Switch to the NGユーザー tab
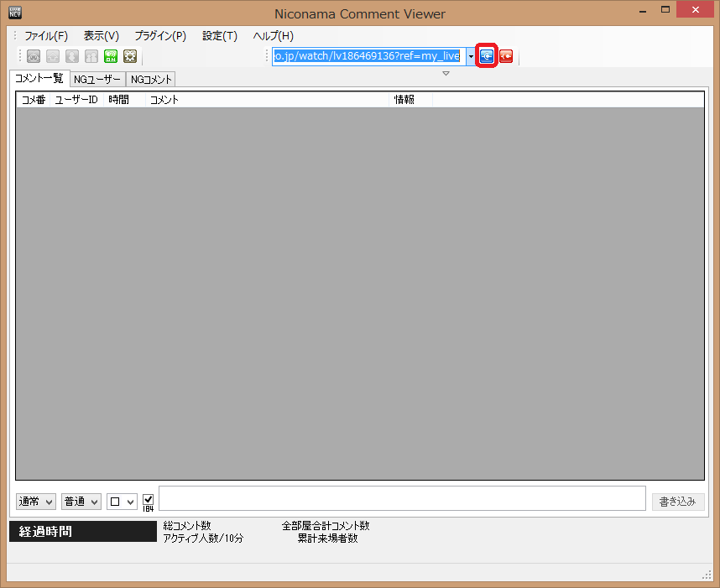This screenshot has height=588, width=720. point(97,79)
